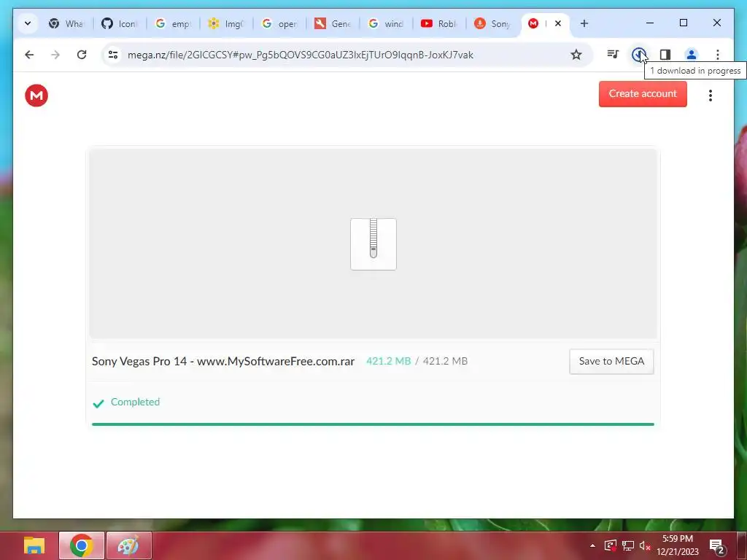Image resolution: width=747 pixels, height=560 pixels.
Task: Open the Paint app in taskbar
Action: (x=128, y=545)
